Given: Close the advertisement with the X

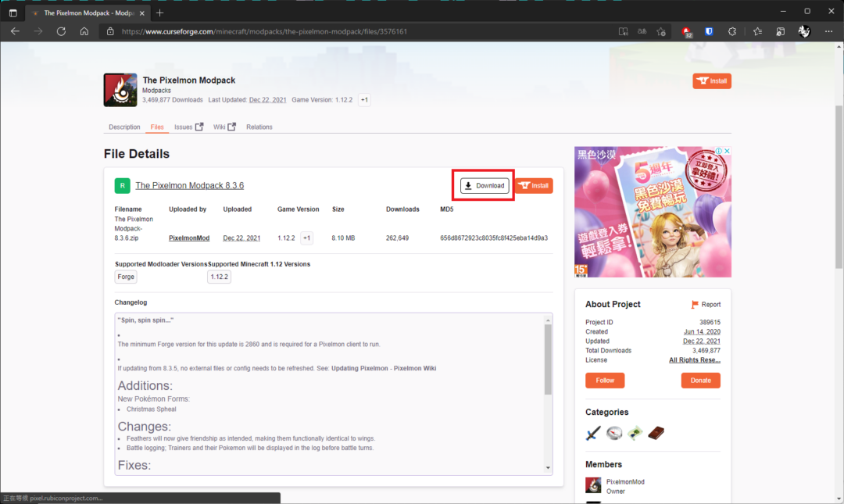Looking at the screenshot, I should point(727,151).
